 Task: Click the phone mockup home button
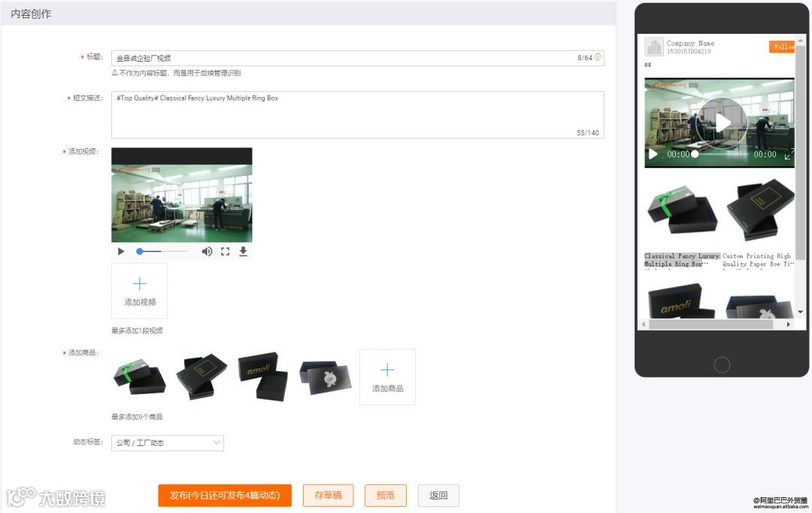(722, 365)
